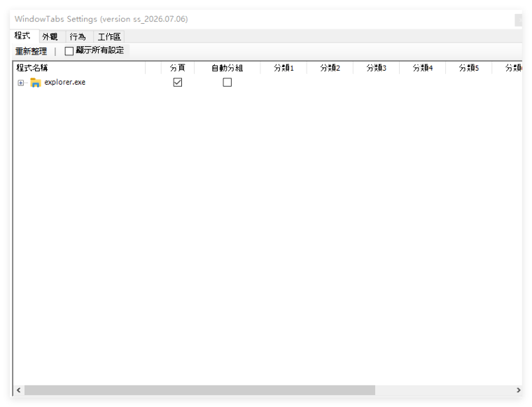532x407 pixels.
Task: Uncheck the 分頁 checkbox for explorer.exe
Action: (177, 83)
